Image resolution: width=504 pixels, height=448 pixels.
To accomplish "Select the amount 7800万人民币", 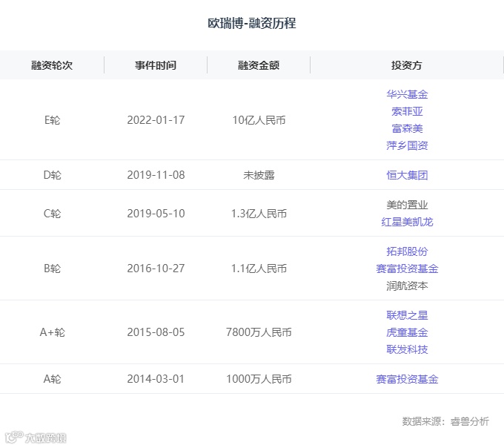I will 259,332.
